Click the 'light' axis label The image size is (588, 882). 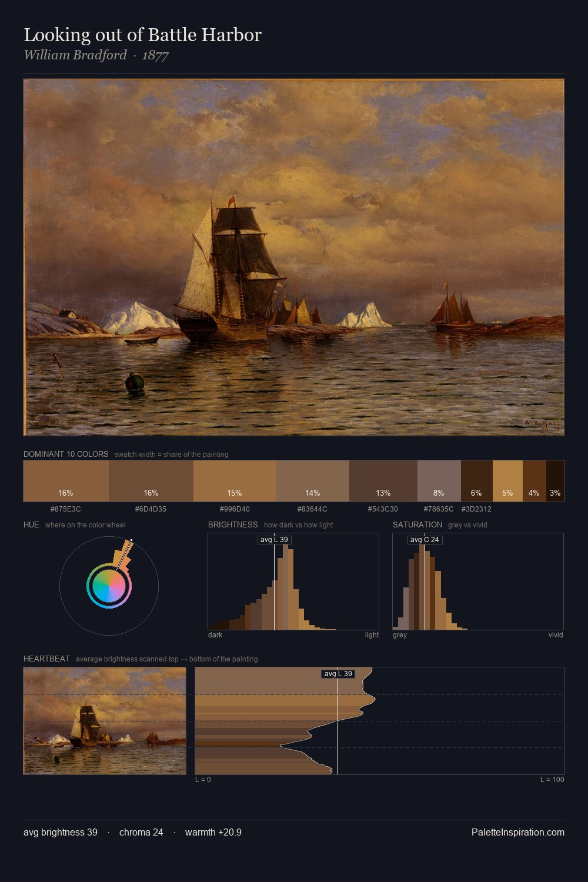coord(372,635)
